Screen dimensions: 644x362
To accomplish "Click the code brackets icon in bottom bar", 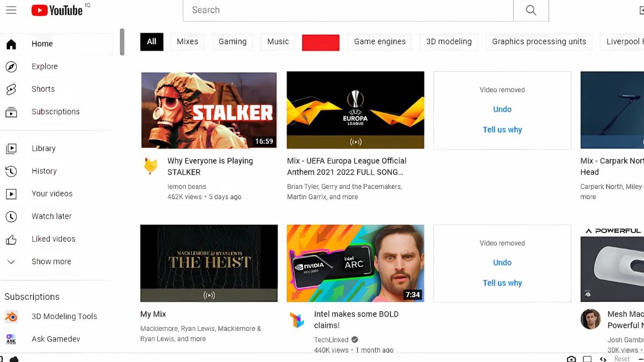I will (603, 359).
